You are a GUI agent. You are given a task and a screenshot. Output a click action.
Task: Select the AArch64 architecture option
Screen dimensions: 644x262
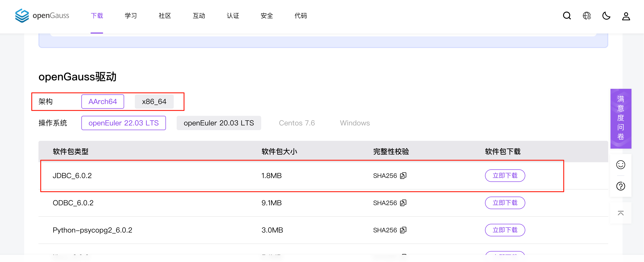point(102,102)
